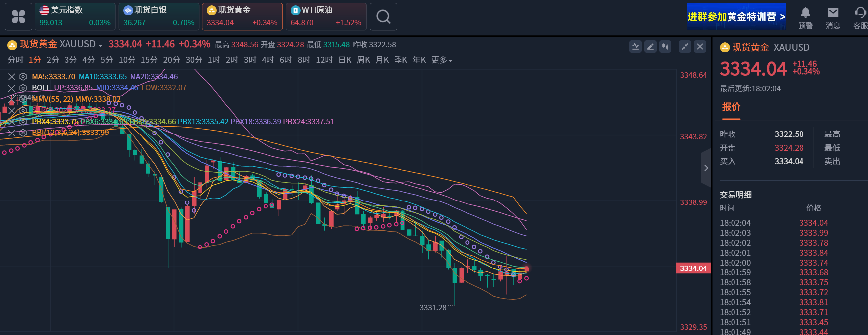The image size is (868, 335).
Task: Click the search magnifier icon
Action: (x=383, y=17)
